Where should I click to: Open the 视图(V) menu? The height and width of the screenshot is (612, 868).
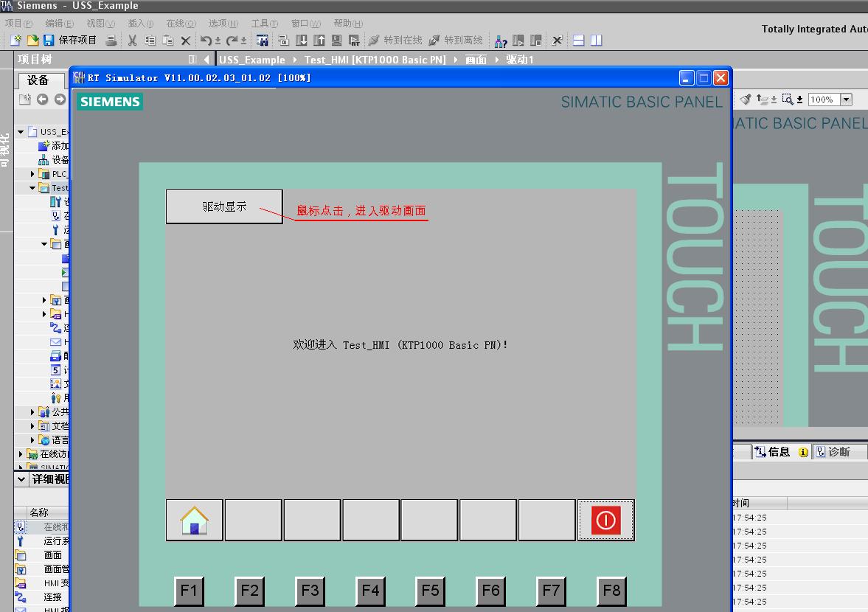coord(100,24)
